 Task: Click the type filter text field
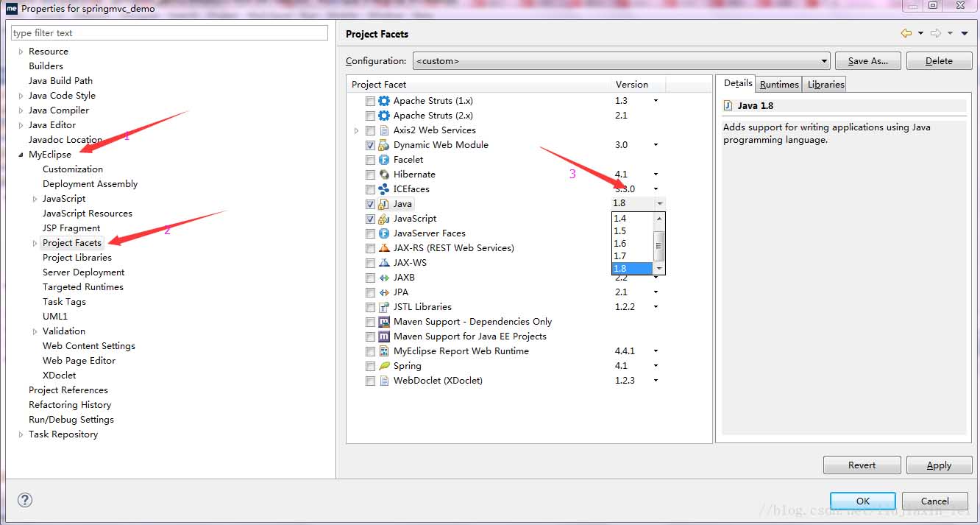click(x=169, y=33)
